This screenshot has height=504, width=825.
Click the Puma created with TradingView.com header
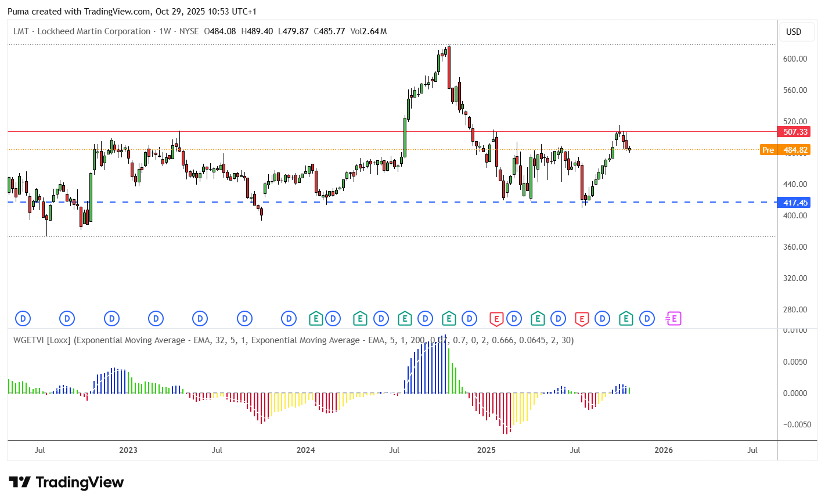tap(132, 12)
